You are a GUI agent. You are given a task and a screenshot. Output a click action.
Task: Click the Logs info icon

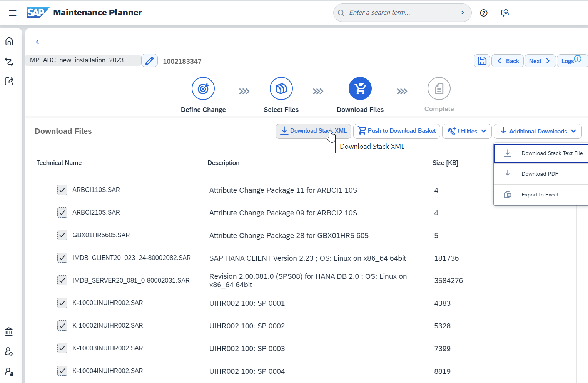click(578, 59)
